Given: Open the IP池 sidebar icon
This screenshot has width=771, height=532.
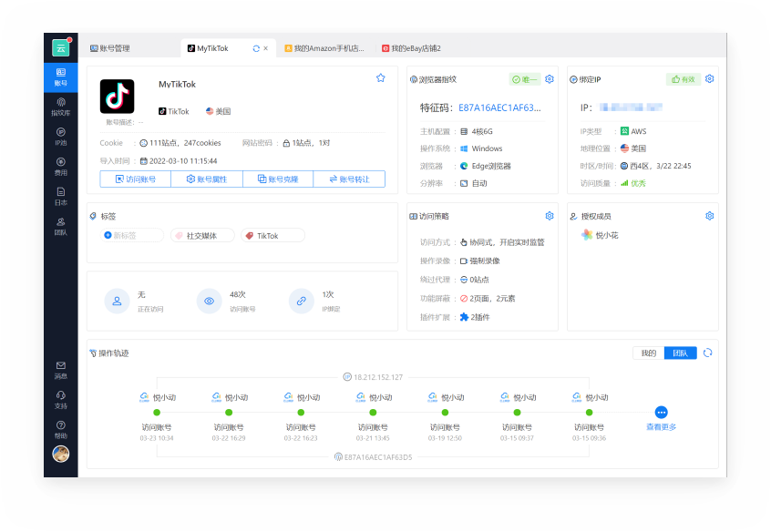Looking at the screenshot, I should coord(60,136).
